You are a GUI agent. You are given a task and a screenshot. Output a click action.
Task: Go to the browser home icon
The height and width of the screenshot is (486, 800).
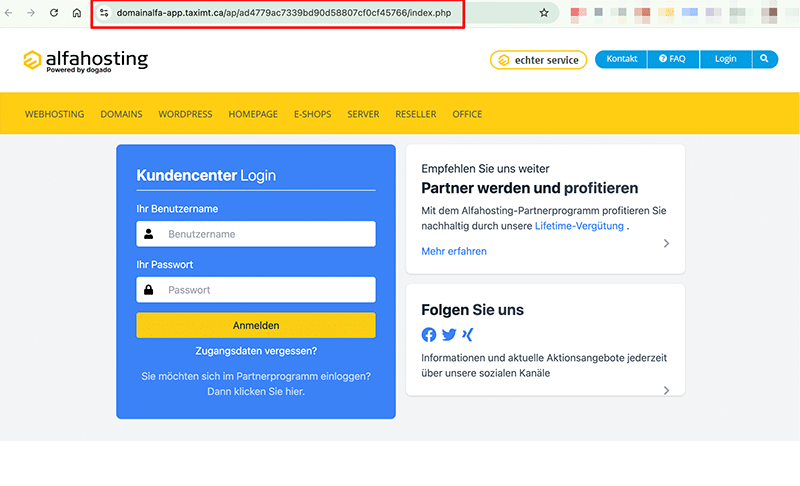[77, 13]
